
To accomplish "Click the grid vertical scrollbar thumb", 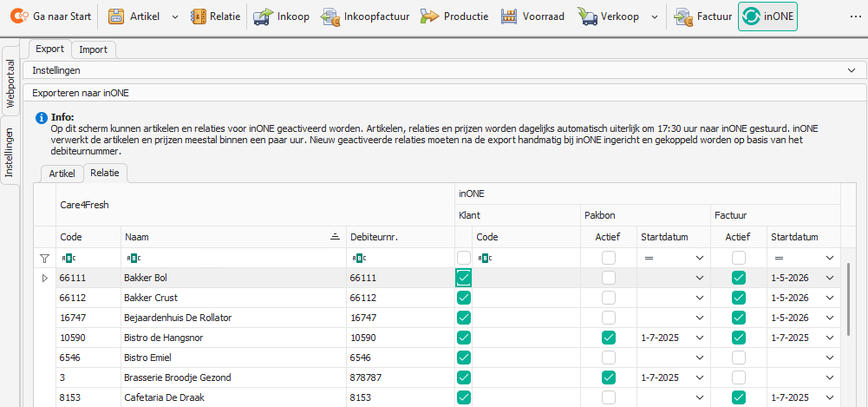I will (x=849, y=299).
